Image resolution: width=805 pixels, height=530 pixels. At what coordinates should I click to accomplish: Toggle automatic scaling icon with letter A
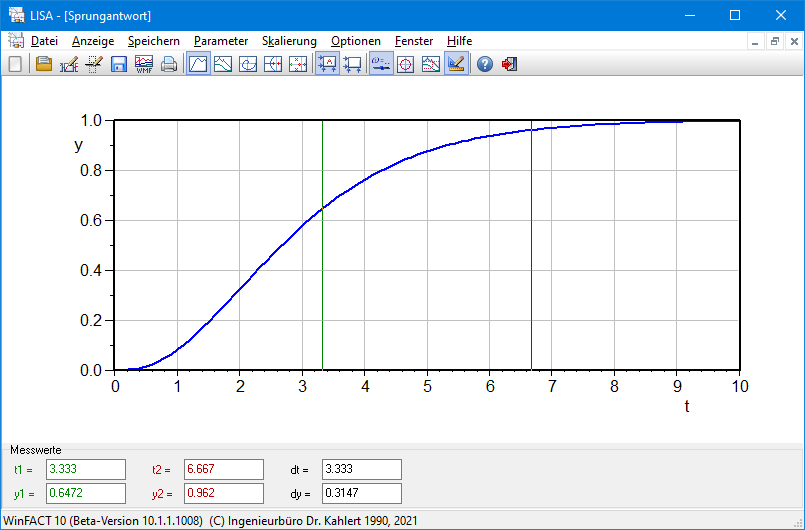[328, 64]
